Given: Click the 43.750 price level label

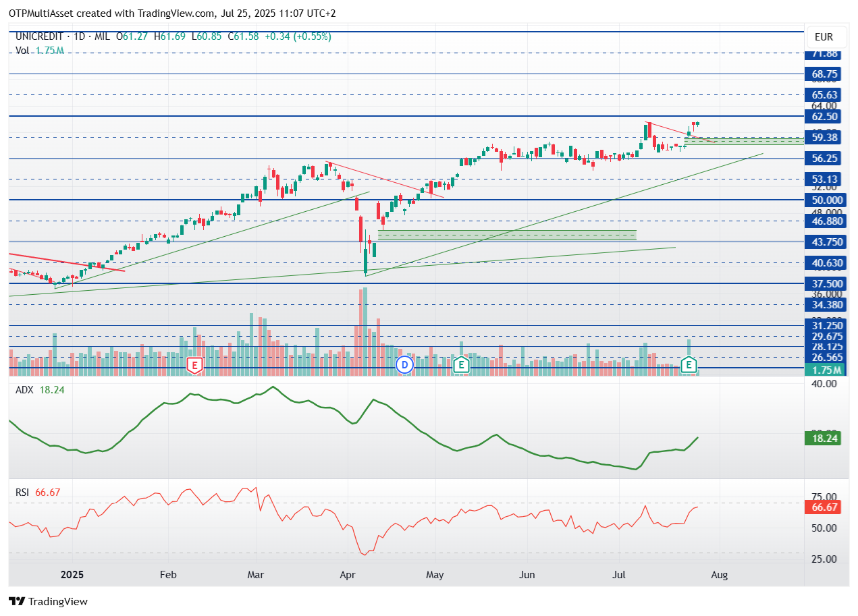Looking at the screenshot, I should 827,242.
